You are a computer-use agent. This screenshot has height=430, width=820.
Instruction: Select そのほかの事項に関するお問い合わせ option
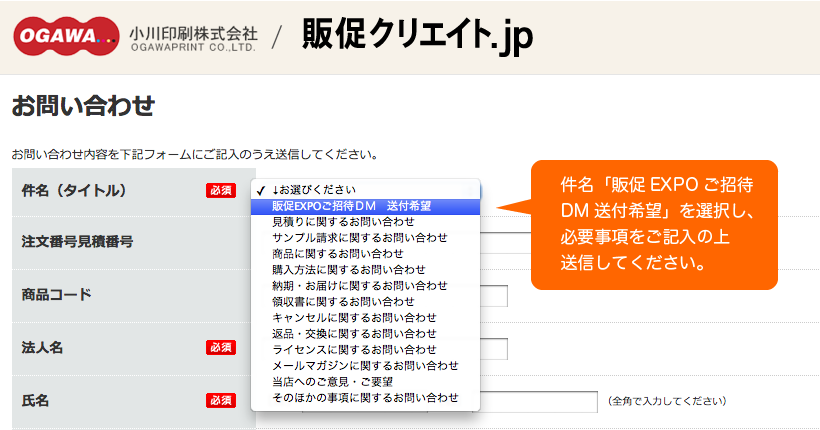click(365, 398)
